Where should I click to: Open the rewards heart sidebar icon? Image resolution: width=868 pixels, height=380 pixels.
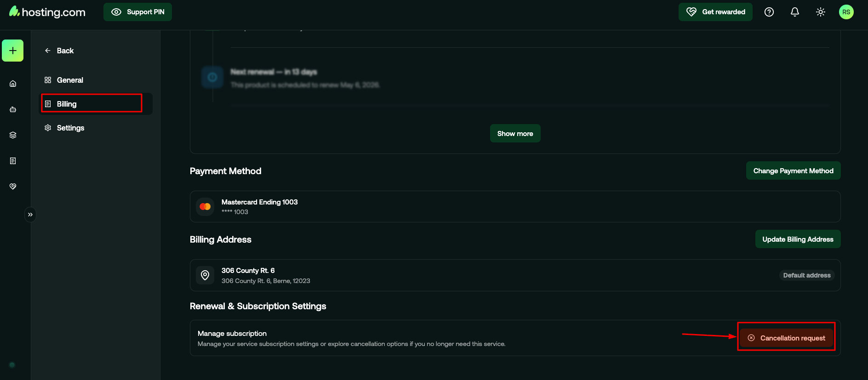point(13,187)
